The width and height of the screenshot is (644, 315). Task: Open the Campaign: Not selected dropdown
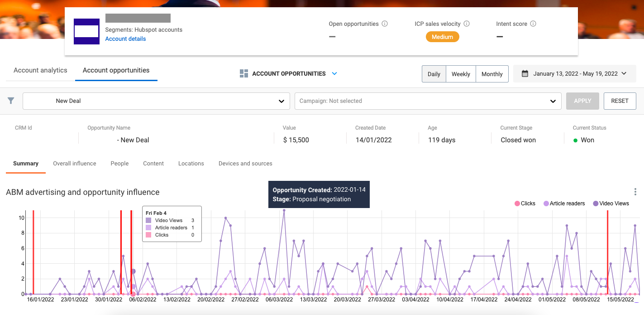pos(428,101)
